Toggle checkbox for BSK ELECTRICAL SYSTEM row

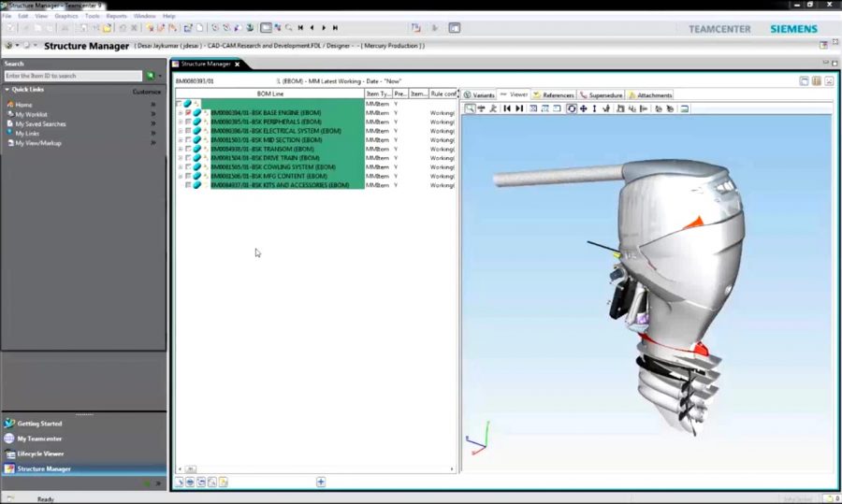pos(188,131)
